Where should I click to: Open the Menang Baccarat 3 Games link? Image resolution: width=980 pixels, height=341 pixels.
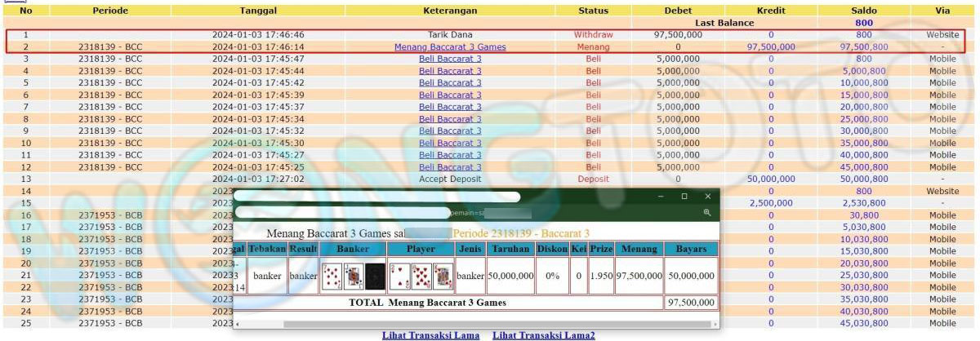(x=450, y=47)
